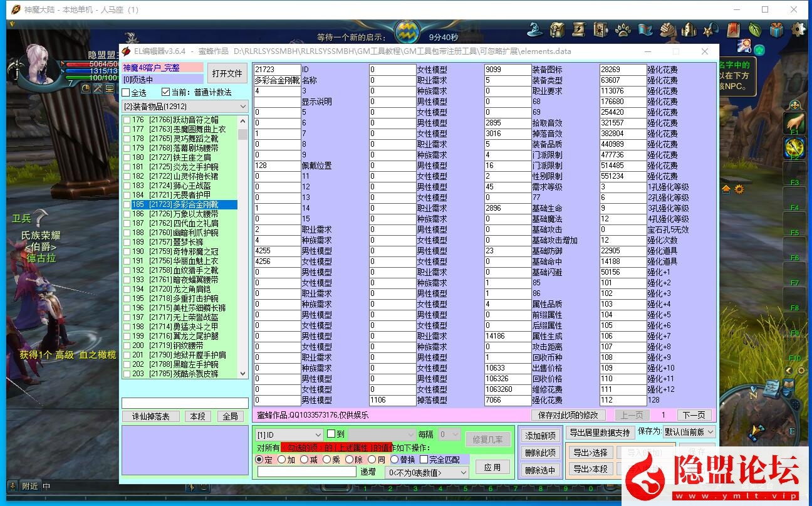Open game settings gear icon
This screenshot has width=812, height=506.
(x=798, y=29)
